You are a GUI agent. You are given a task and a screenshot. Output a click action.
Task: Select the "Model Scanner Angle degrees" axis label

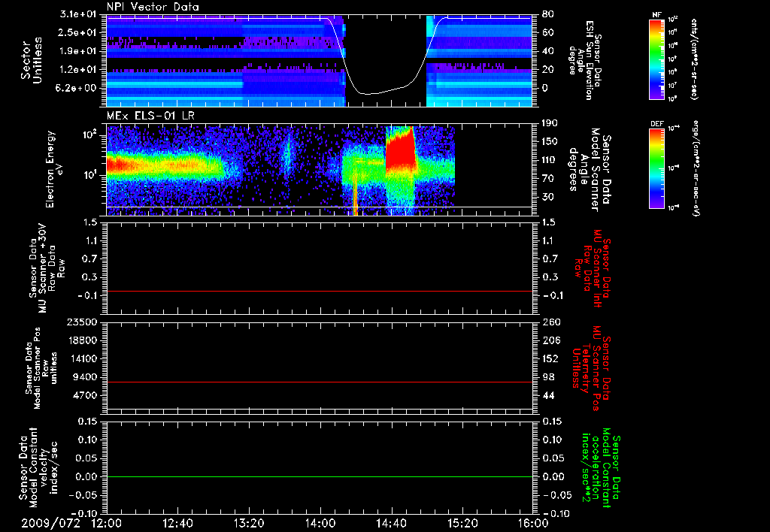click(590, 170)
